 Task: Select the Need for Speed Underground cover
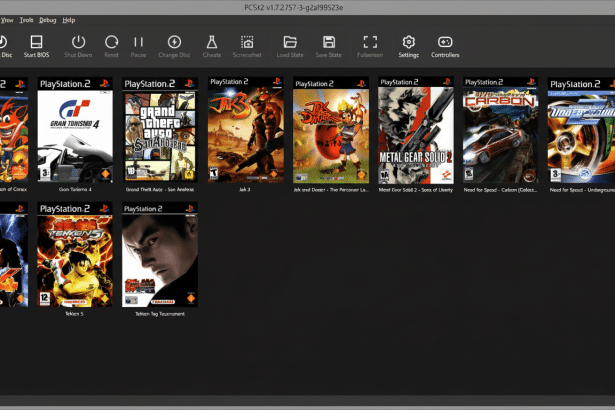click(581, 130)
